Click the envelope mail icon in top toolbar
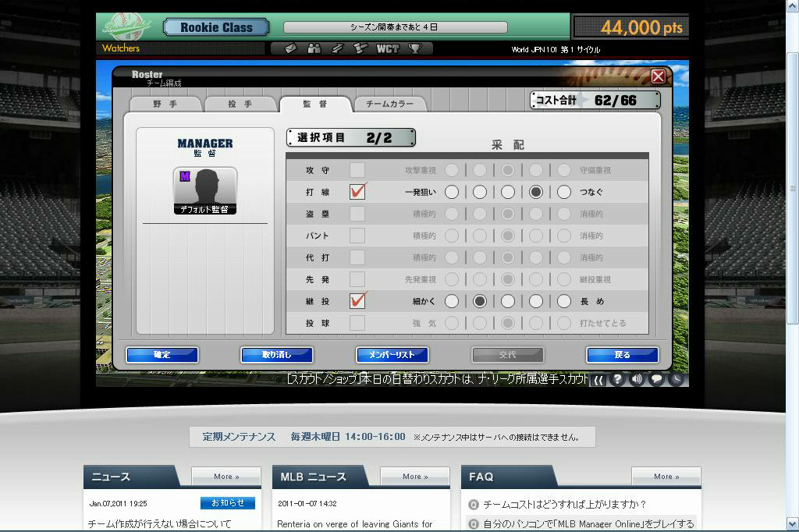 click(290, 48)
